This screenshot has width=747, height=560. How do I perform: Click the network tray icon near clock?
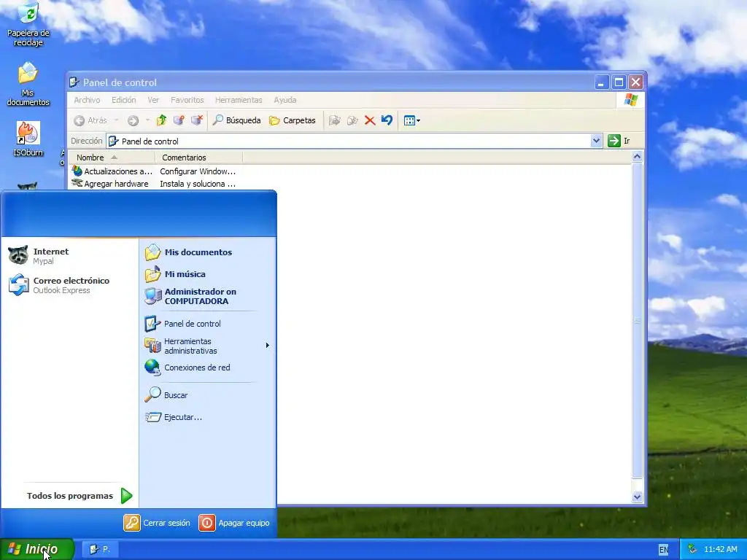692,549
